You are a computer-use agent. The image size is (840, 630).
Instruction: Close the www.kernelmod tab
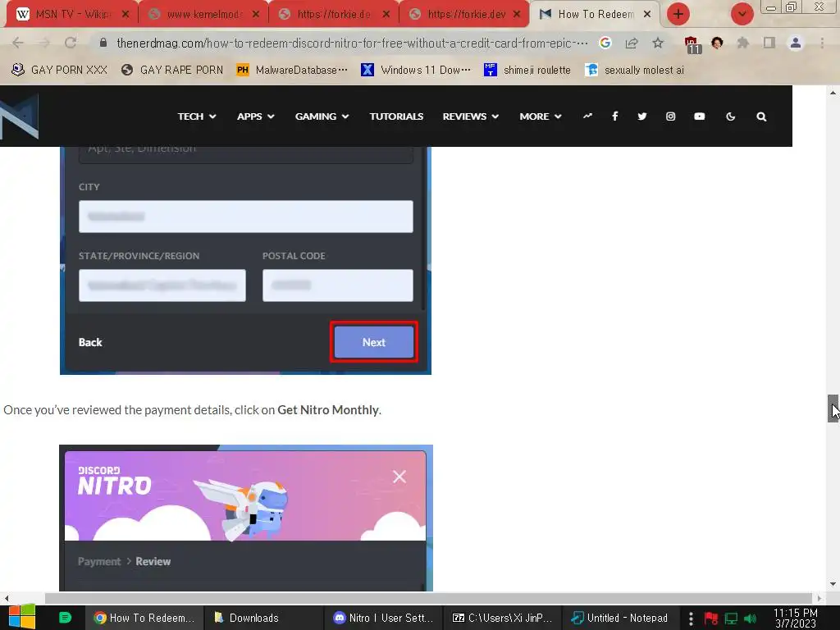click(256, 15)
